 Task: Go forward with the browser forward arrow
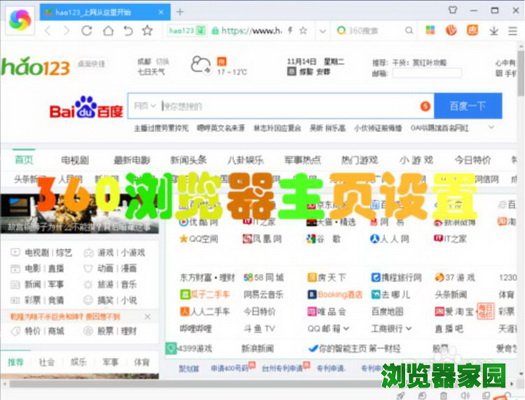67,31
